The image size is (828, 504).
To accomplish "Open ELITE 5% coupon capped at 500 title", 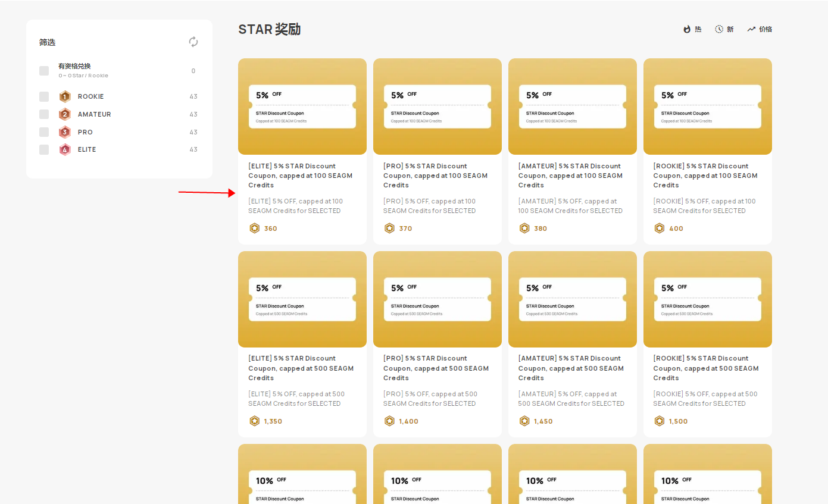I will 301,368.
